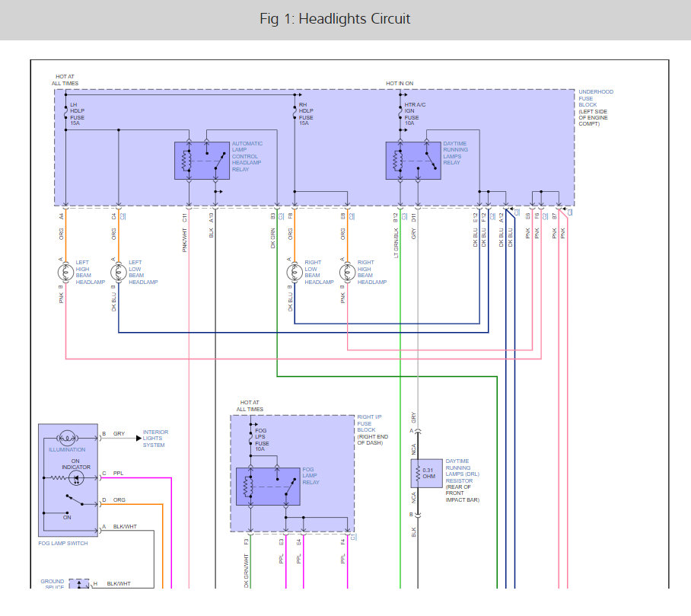Click the interior lights system arrow
691x616 pixels.
click(139, 439)
